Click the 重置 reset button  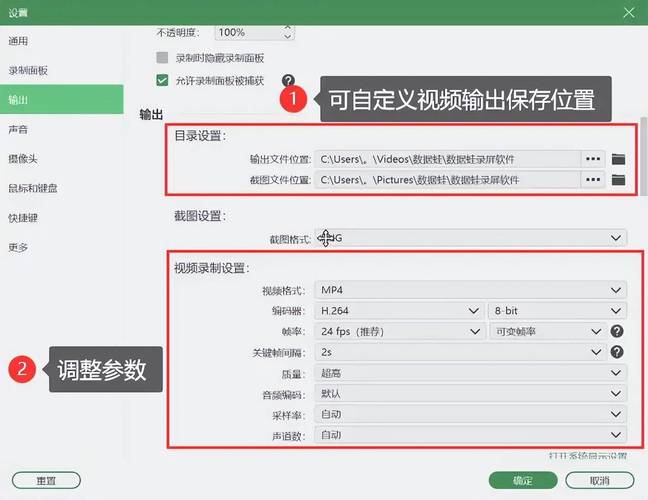coord(46,481)
